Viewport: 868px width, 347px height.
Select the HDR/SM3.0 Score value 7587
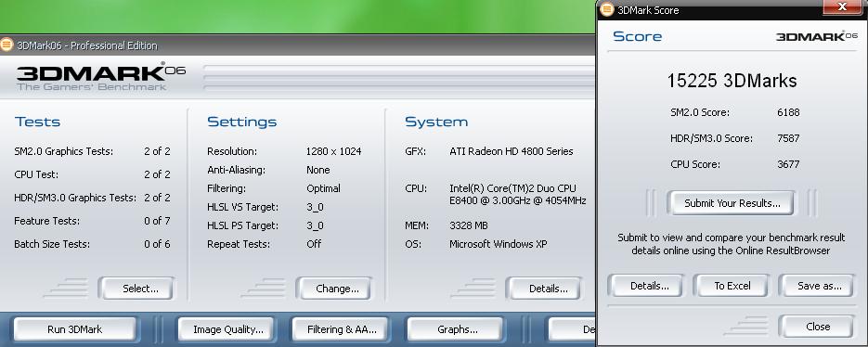[x=788, y=138]
